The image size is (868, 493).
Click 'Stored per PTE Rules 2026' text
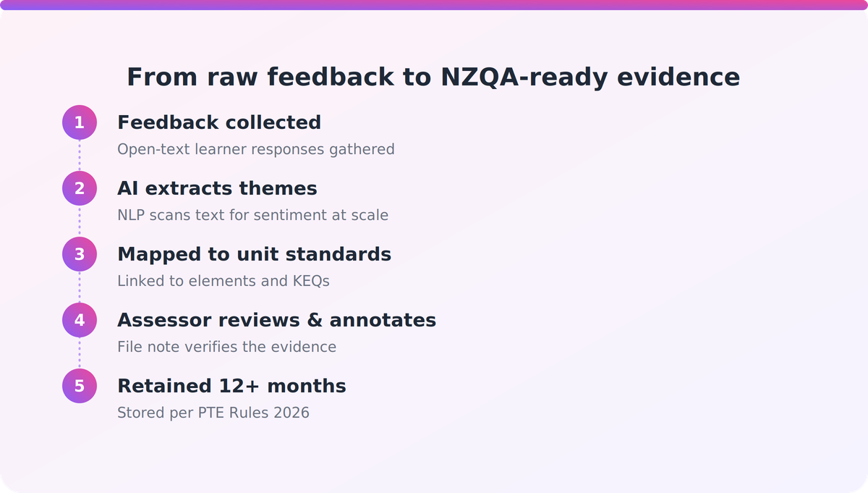tap(213, 413)
